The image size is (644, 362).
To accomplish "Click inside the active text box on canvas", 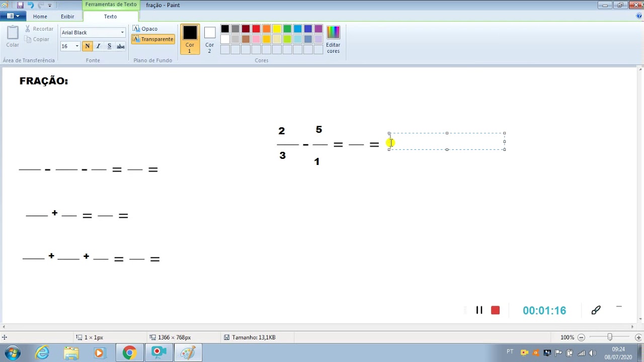I will [x=447, y=141].
